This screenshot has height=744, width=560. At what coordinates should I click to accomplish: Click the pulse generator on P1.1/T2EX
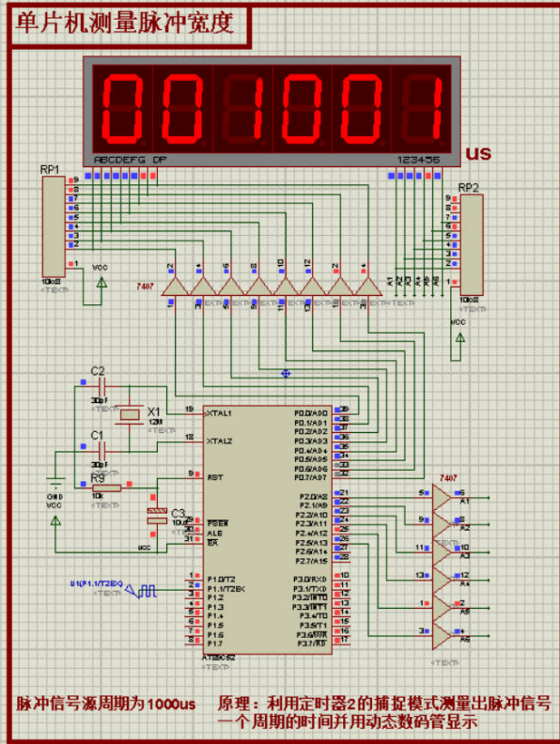(141, 591)
